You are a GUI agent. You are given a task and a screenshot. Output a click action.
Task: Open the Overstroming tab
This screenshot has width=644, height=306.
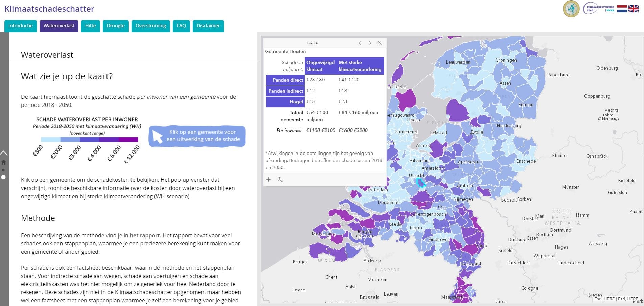pos(151,26)
